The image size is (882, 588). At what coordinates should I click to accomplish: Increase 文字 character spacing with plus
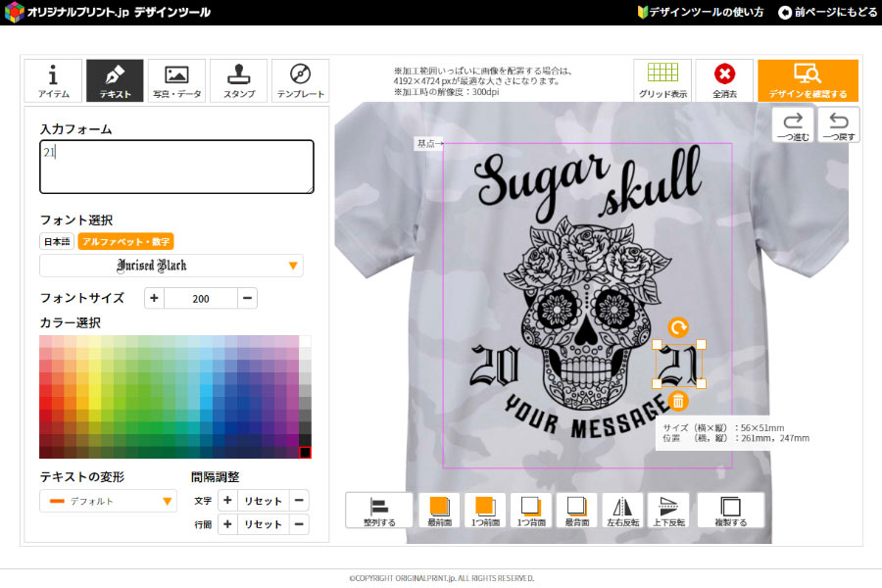[x=227, y=500]
